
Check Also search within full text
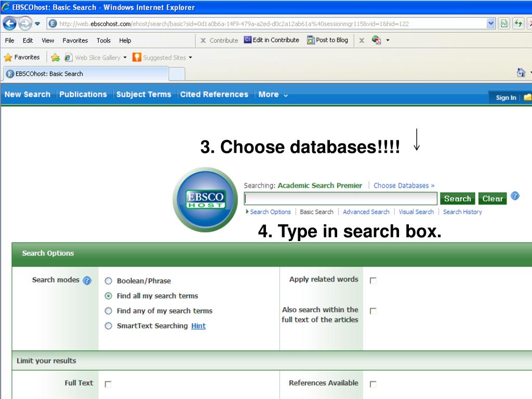pos(373,311)
